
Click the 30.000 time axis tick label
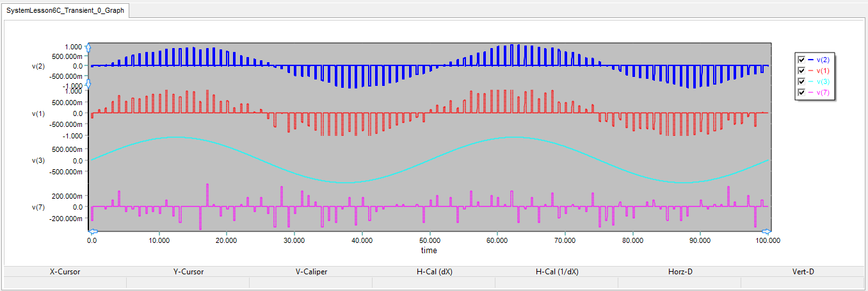(294, 241)
